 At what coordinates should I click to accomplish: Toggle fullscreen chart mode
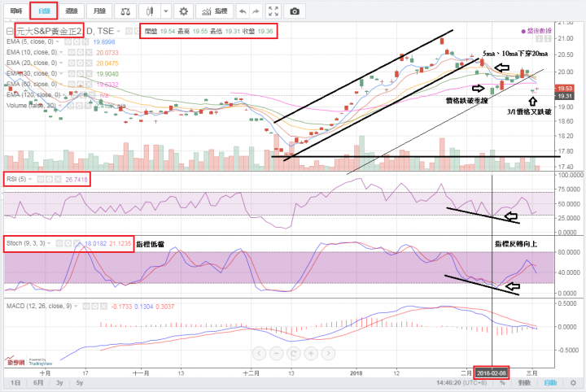tap(273, 11)
